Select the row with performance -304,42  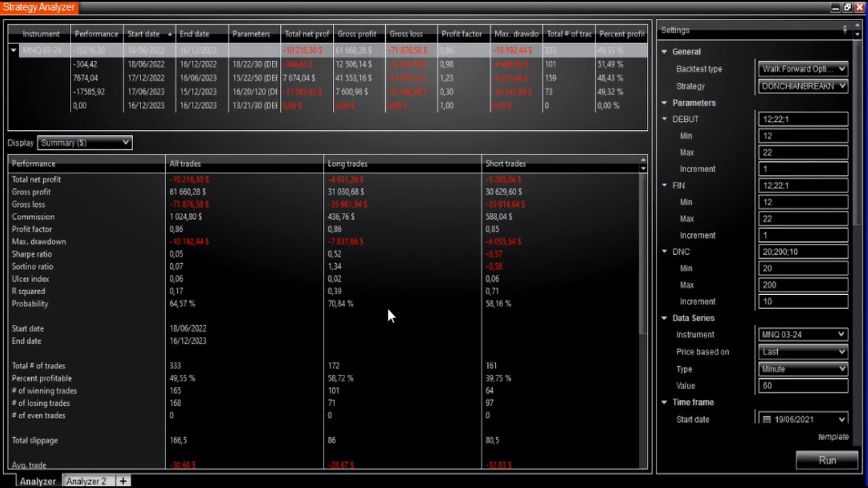[x=328, y=64]
